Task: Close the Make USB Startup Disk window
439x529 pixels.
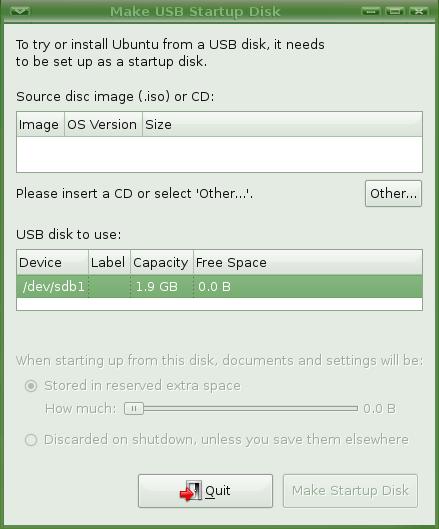Action: [x=418, y=11]
